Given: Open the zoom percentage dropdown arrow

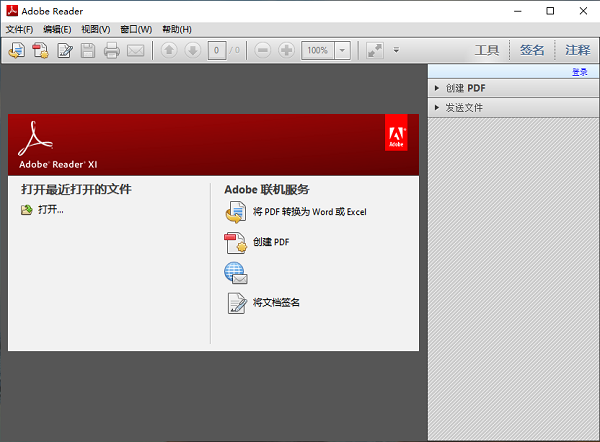Looking at the screenshot, I should [x=343, y=50].
